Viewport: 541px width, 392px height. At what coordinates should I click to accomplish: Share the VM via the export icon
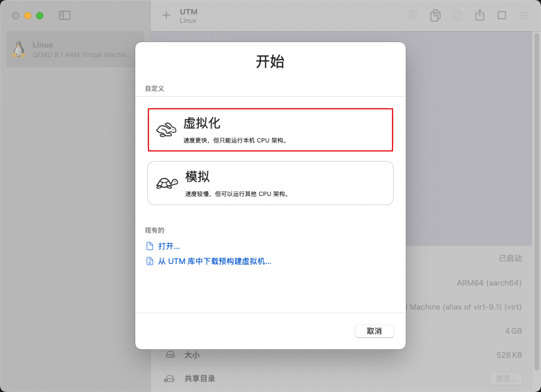click(480, 15)
